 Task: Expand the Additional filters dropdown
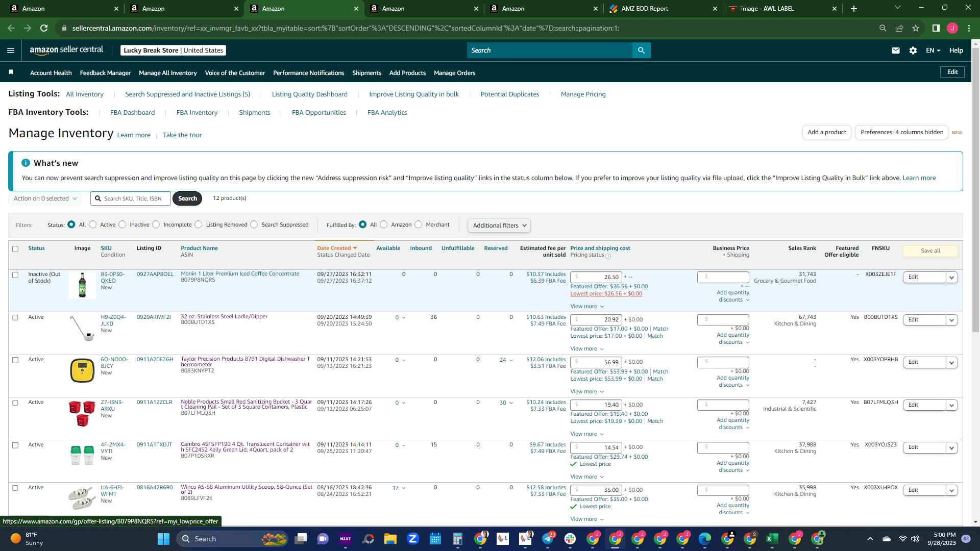[x=499, y=226]
